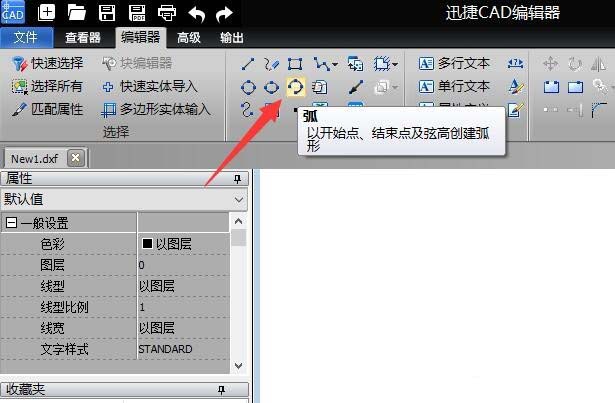The width and height of the screenshot is (615, 403).
Task: Click 快速选择 button
Action: (47, 63)
